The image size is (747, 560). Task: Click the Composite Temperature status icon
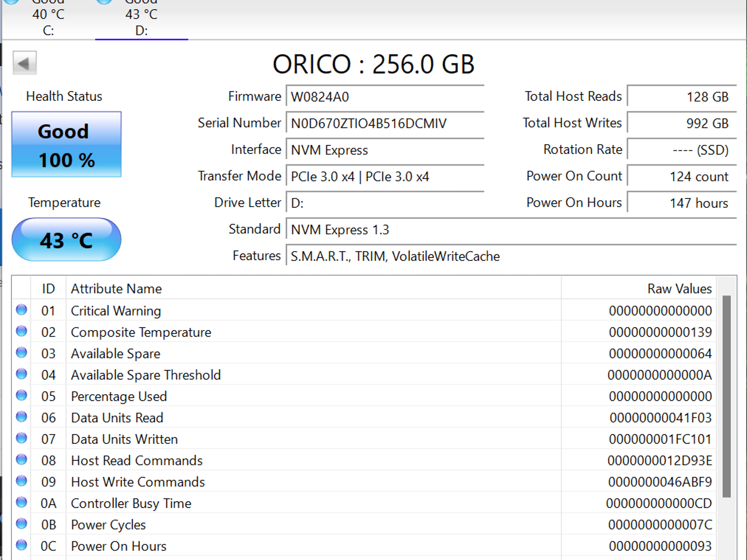22,331
